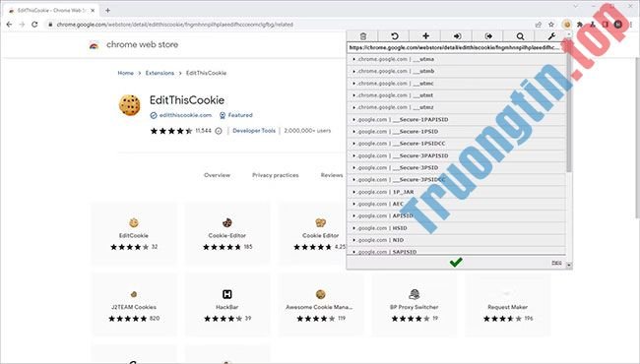The width and height of the screenshot is (640, 364).
Task: Expand the __utmt cookie row
Action: 457,95
